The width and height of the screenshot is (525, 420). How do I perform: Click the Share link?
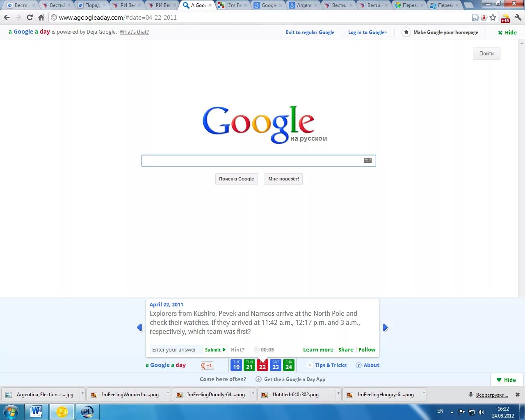pyautogui.click(x=346, y=350)
